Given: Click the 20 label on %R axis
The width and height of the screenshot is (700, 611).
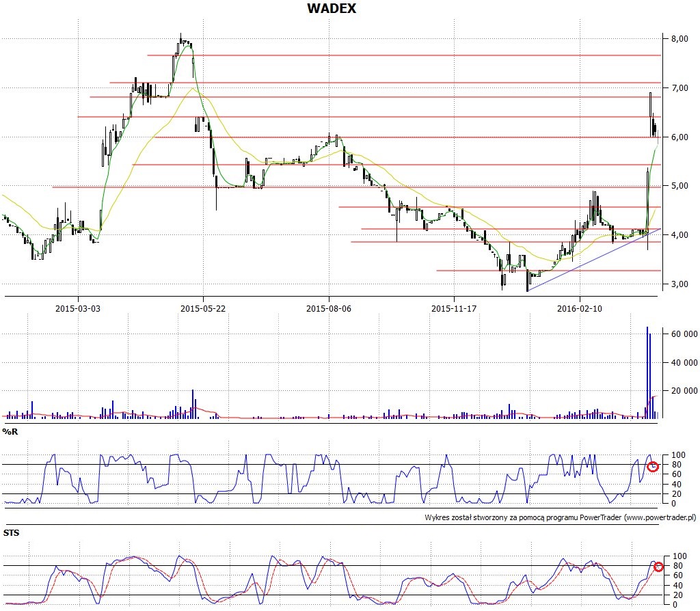Looking at the screenshot, I should pos(677,493).
